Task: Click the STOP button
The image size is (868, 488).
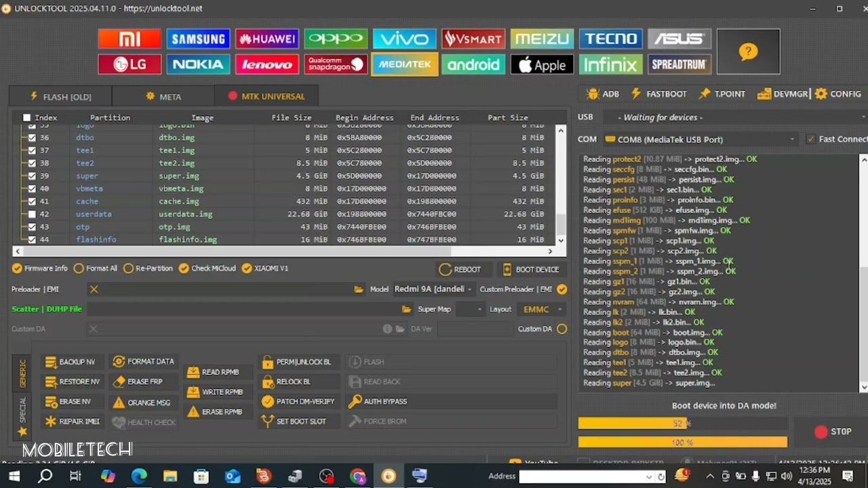Action: [833, 432]
